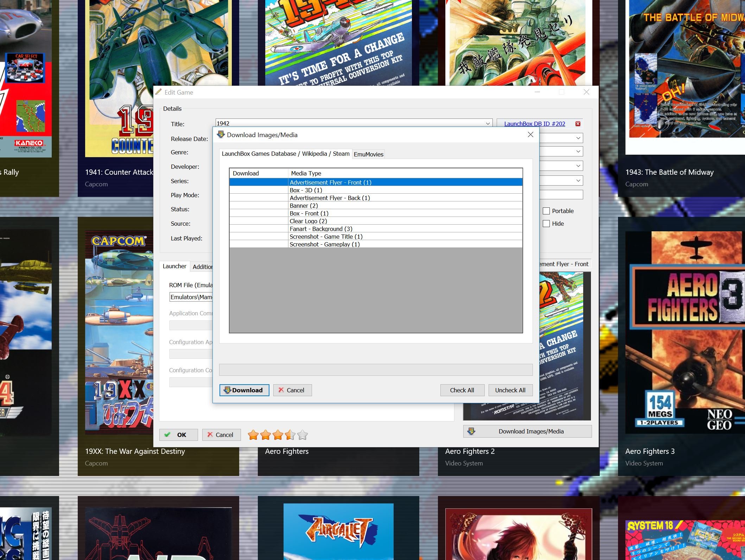Tick download checkbox for Box - 3D row
This screenshot has width=745, height=560.
click(259, 190)
